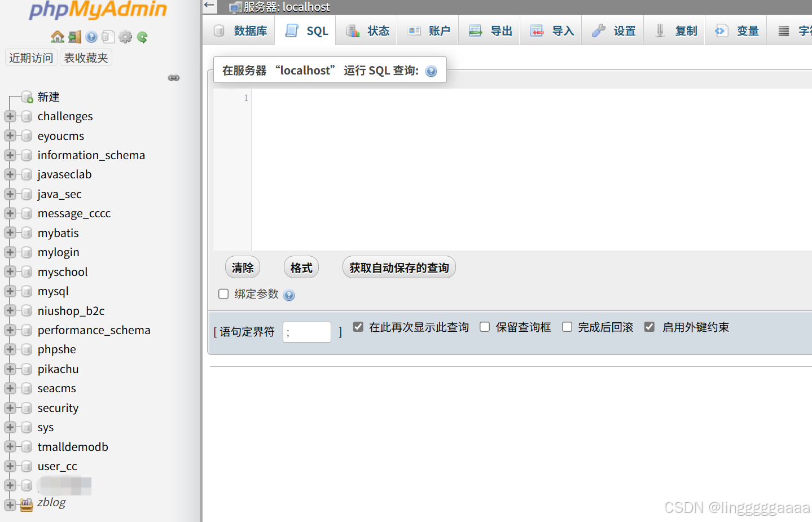Select the pikachu database name
The image size is (812, 522).
coord(58,369)
